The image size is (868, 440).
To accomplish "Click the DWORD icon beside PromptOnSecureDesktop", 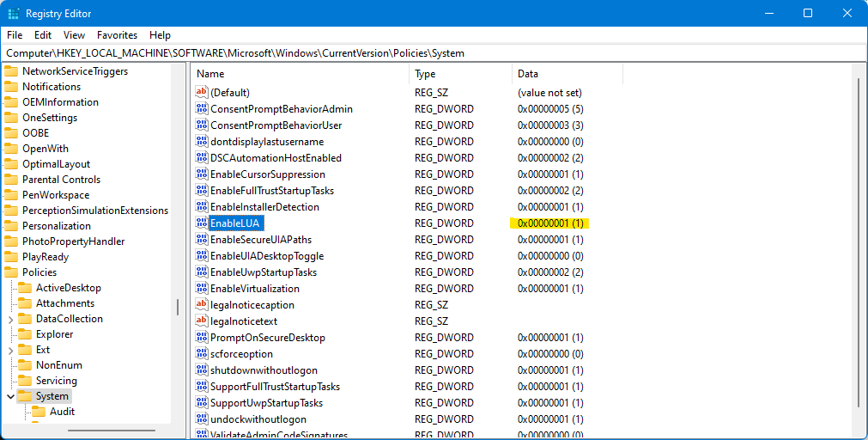I will tap(202, 338).
